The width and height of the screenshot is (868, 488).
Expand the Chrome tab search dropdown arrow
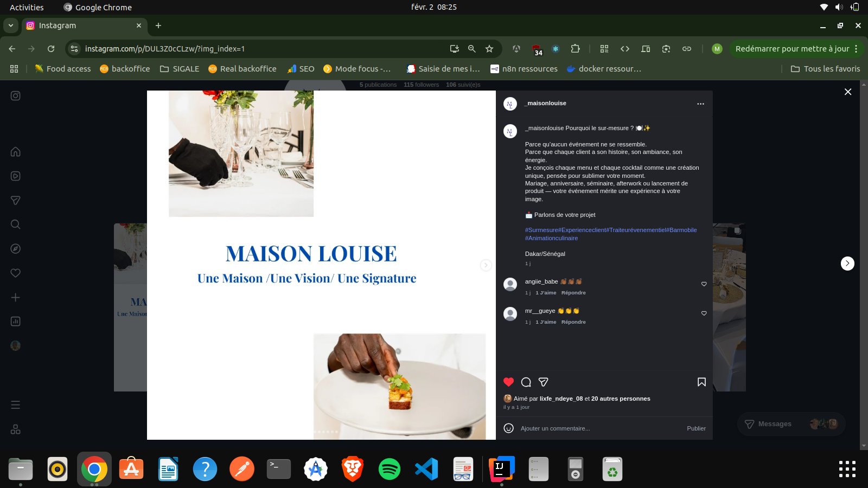(10, 25)
